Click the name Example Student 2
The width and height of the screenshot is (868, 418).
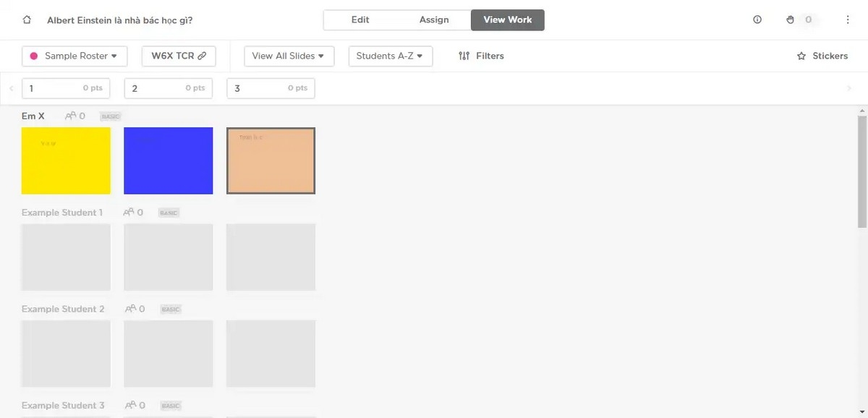click(63, 309)
